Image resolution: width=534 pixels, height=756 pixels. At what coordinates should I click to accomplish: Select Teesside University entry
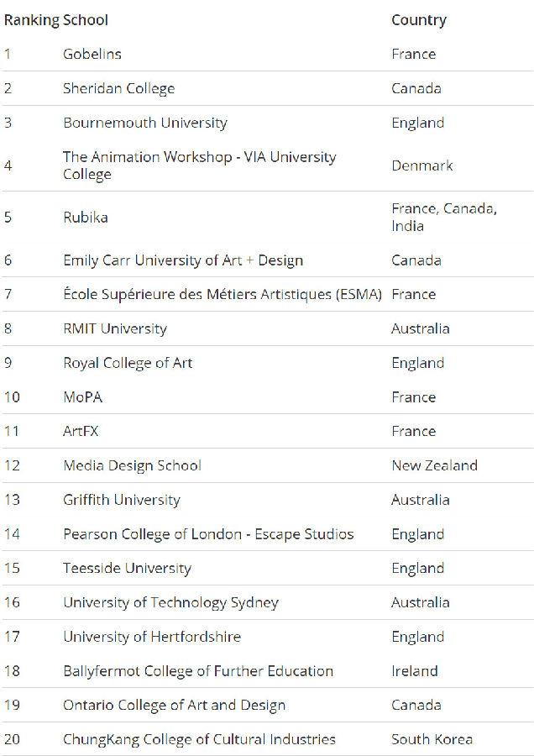[127, 569]
